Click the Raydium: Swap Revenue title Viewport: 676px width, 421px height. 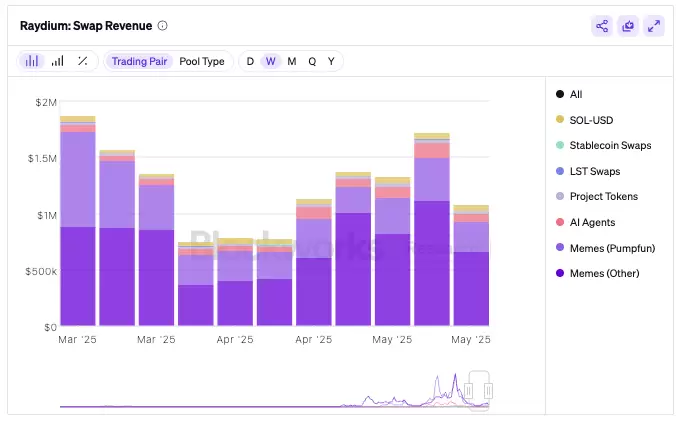coord(86,26)
